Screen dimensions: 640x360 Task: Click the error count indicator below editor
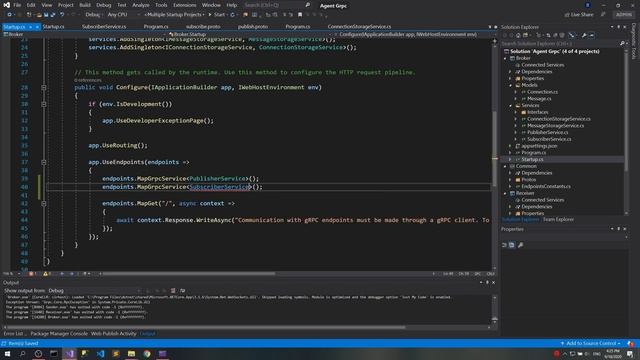33,274
